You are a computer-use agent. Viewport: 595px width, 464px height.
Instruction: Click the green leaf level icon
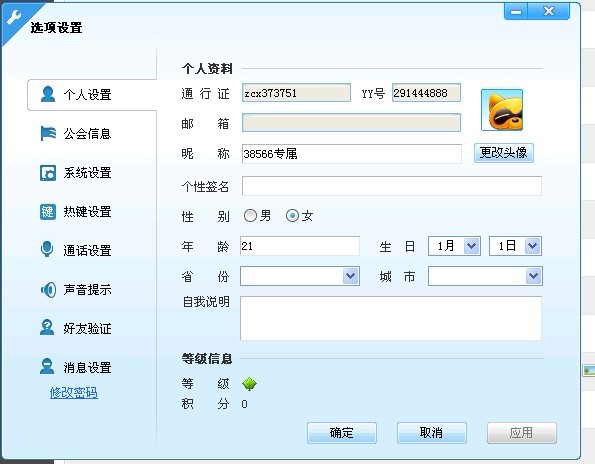point(249,384)
